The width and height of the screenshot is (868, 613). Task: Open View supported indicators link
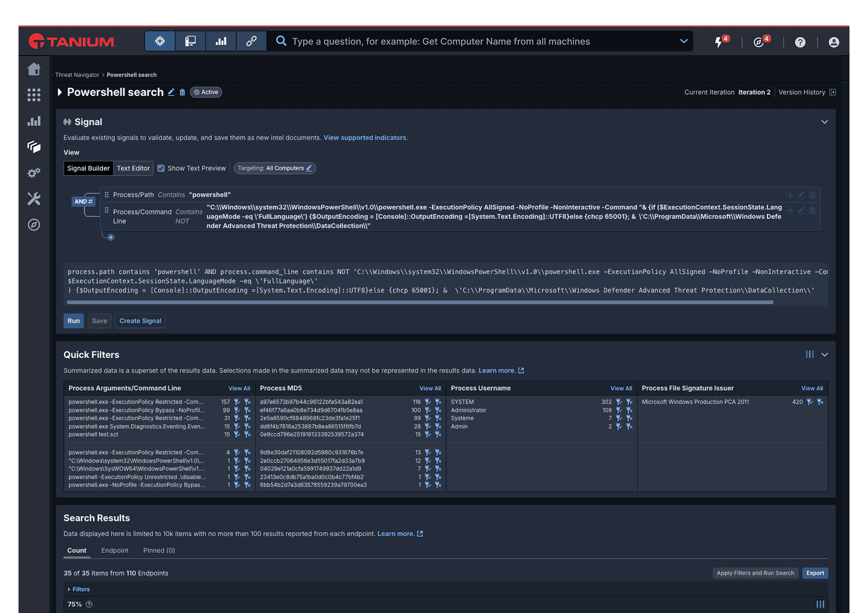365,138
